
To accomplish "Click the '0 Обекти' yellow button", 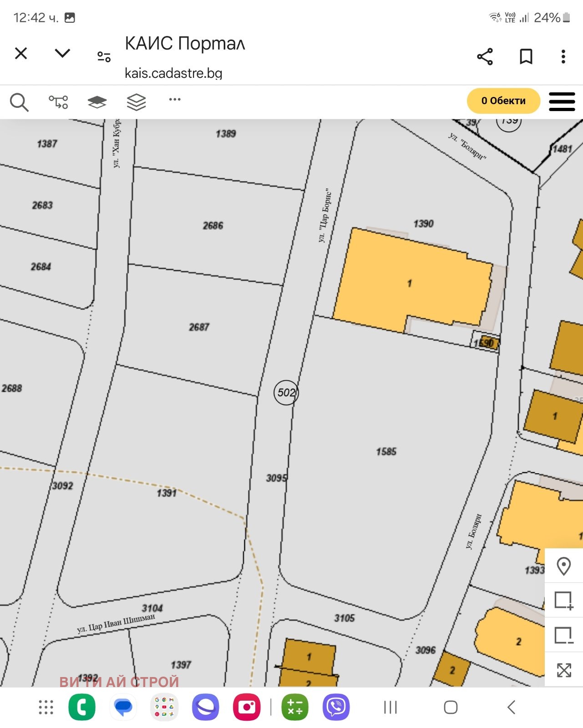I will [503, 101].
